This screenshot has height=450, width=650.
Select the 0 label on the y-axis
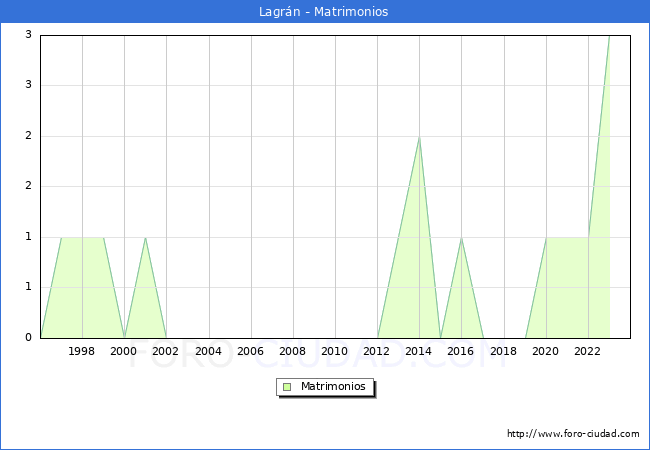29,338
